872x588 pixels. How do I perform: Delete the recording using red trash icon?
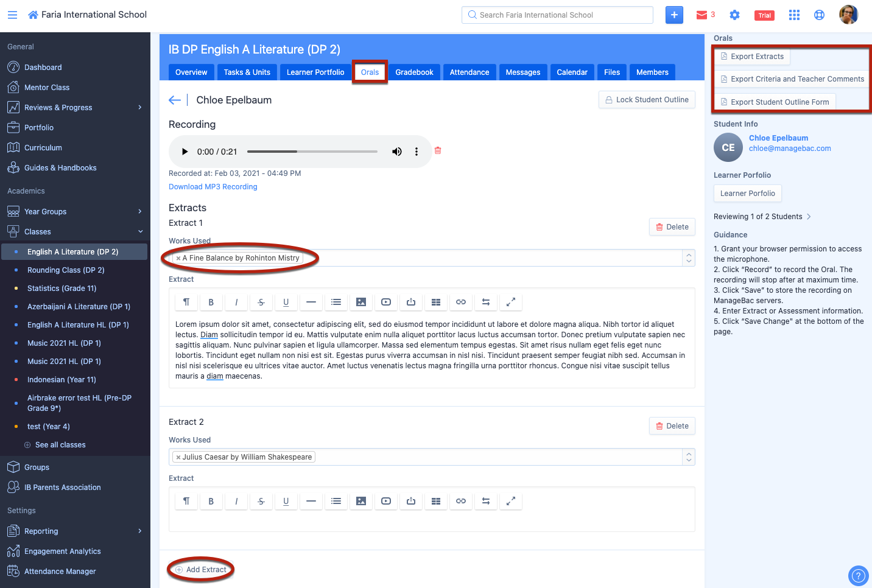point(437,150)
